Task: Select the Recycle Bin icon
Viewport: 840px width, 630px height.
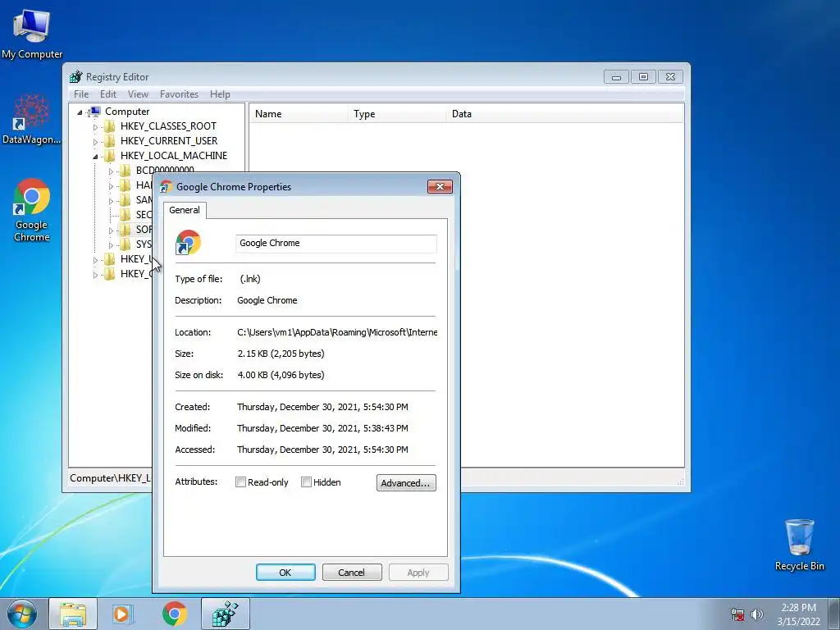Action: coord(799,545)
